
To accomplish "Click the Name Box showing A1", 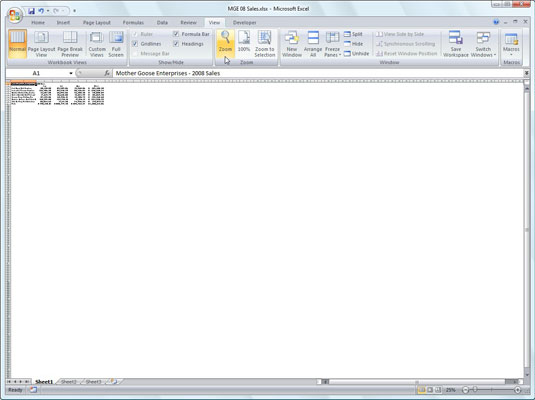I will [x=36, y=73].
